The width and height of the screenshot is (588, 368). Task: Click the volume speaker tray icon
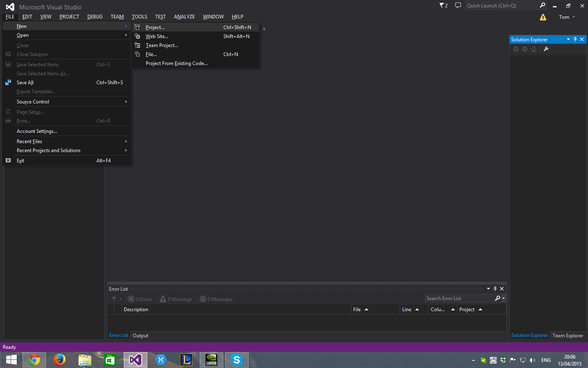point(532,360)
